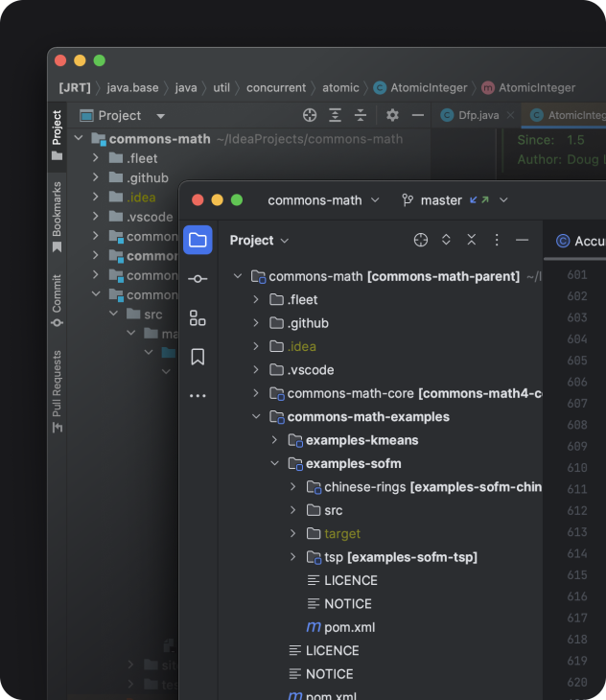
Task: Click the Expand All icon in front Project panel
Action: pos(446,240)
